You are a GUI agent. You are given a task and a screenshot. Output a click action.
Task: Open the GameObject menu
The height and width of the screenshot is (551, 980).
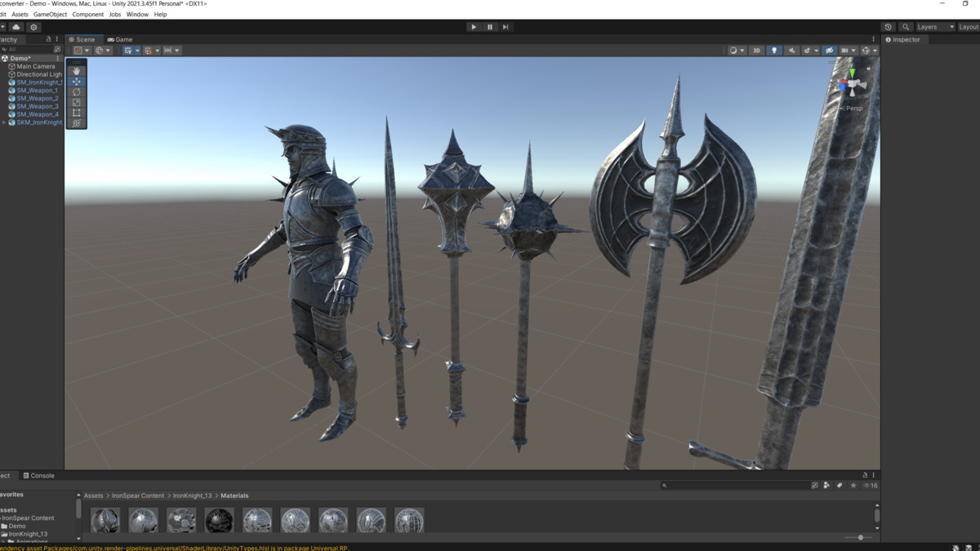coord(50,14)
